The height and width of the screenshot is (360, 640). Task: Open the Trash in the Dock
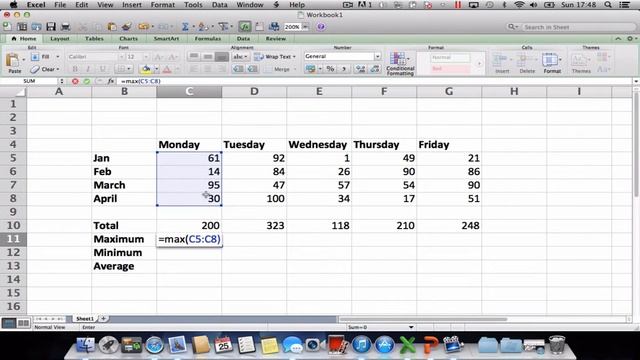pos(557,345)
